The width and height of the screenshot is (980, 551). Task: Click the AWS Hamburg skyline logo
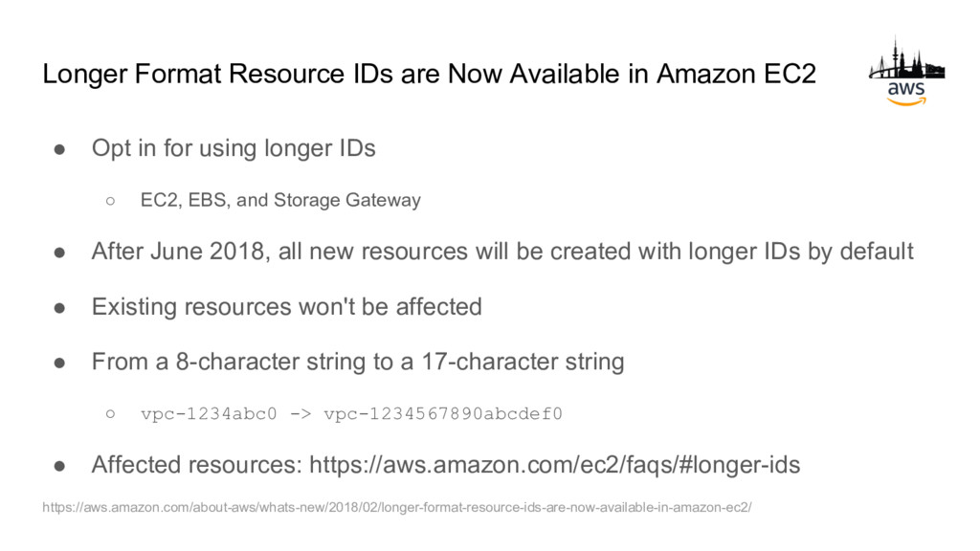[906, 71]
